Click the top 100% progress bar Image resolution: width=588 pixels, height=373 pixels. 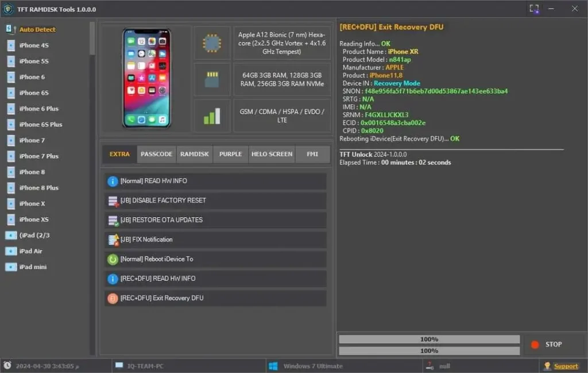tap(429, 339)
